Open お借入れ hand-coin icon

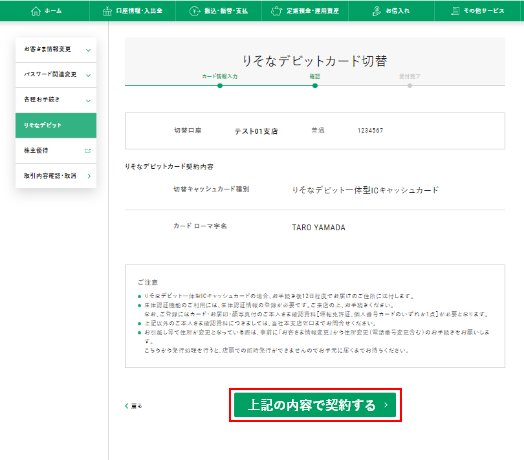[377, 11]
